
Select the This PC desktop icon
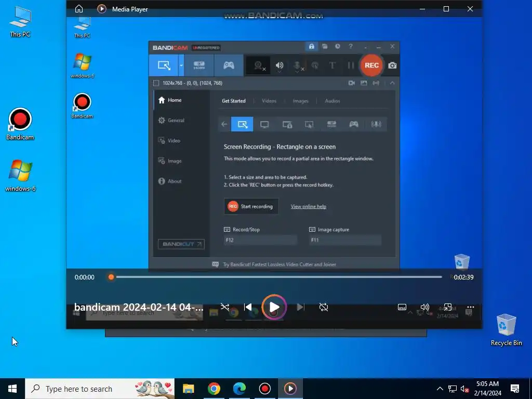(x=20, y=21)
